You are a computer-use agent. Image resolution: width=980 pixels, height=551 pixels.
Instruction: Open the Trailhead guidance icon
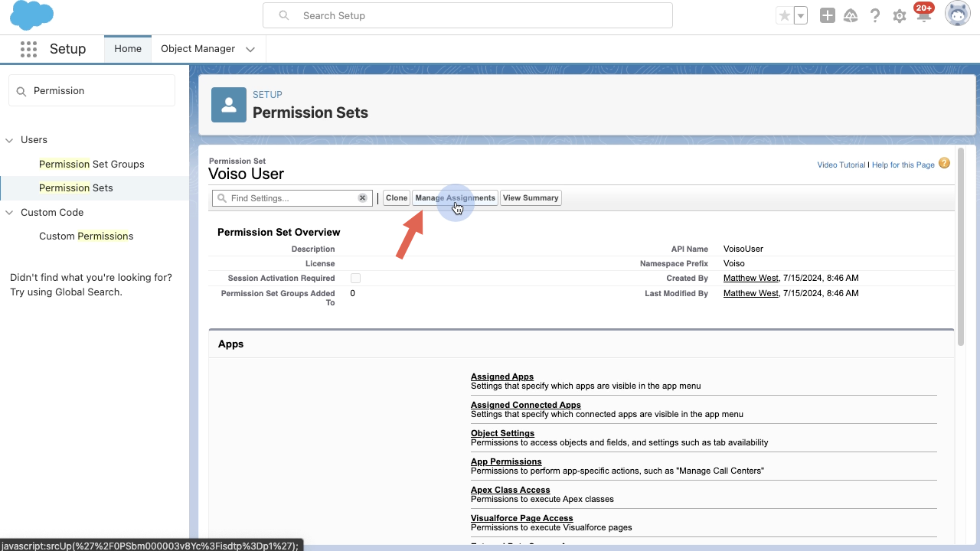pyautogui.click(x=851, y=15)
